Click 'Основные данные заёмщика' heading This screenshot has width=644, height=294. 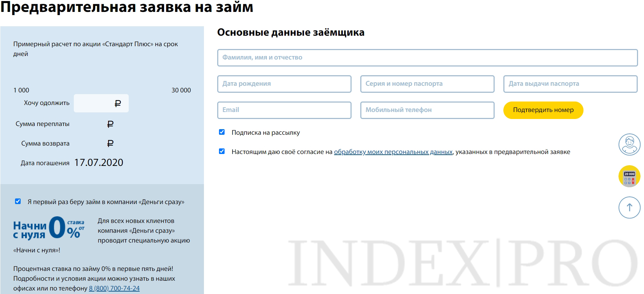[x=291, y=32]
